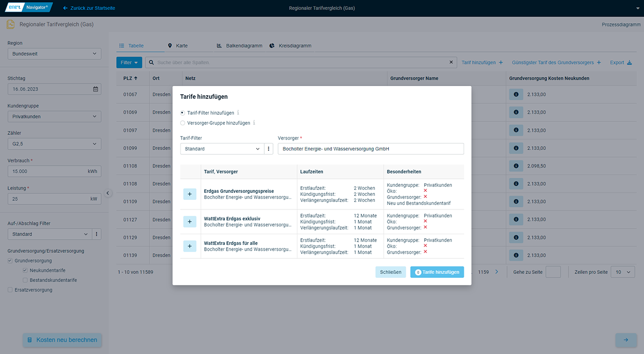Open Tarif-Filter Standard dropdown in dialog
Image resolution: width=644 pixels, height=354 pixels.
(222, 149)
